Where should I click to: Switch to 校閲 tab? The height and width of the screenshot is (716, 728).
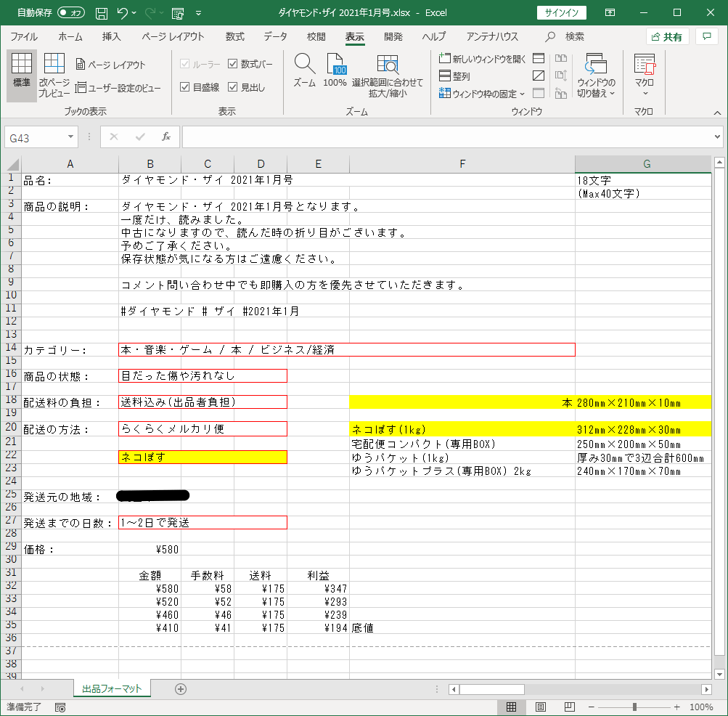tap(316, 37)
